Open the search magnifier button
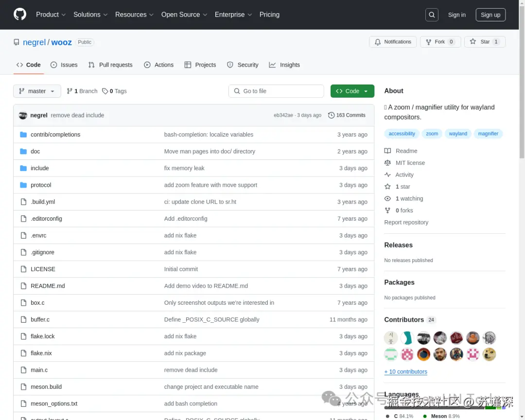This screenshot has height=420, width=525. (x=432, y=15)
